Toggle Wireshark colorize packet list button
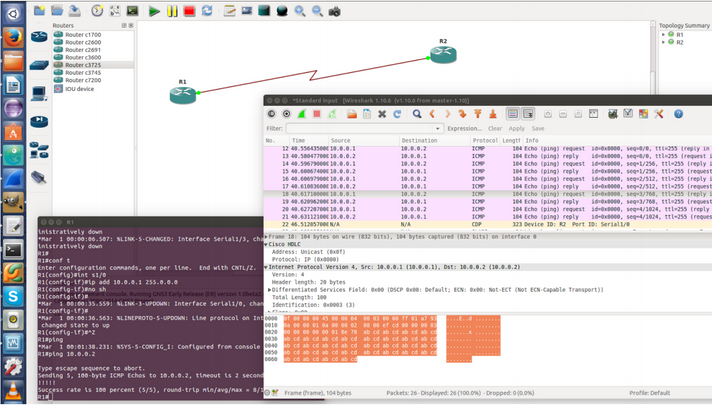 (513, 114)
